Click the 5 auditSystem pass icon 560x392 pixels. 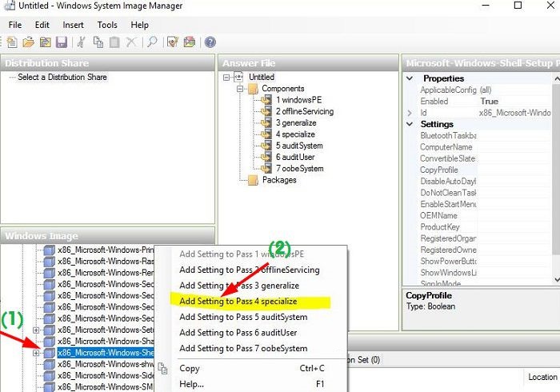pos(266,146)
